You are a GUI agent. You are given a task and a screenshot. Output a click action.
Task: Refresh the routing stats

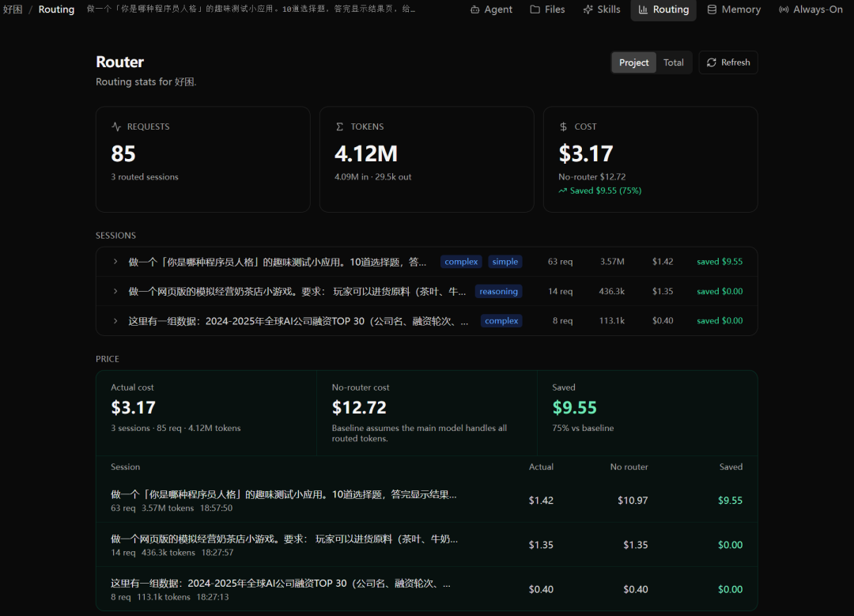pyautogui.click(x=727, y=62)
